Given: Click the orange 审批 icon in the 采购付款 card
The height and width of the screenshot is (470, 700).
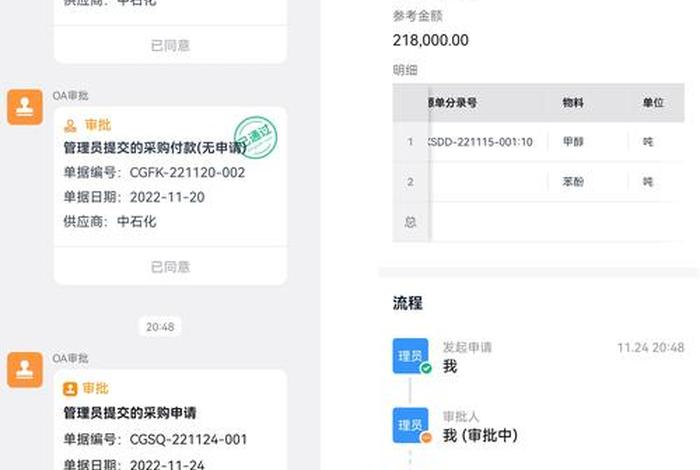Looking at the screenshot, I should click(x=70, y=126).
